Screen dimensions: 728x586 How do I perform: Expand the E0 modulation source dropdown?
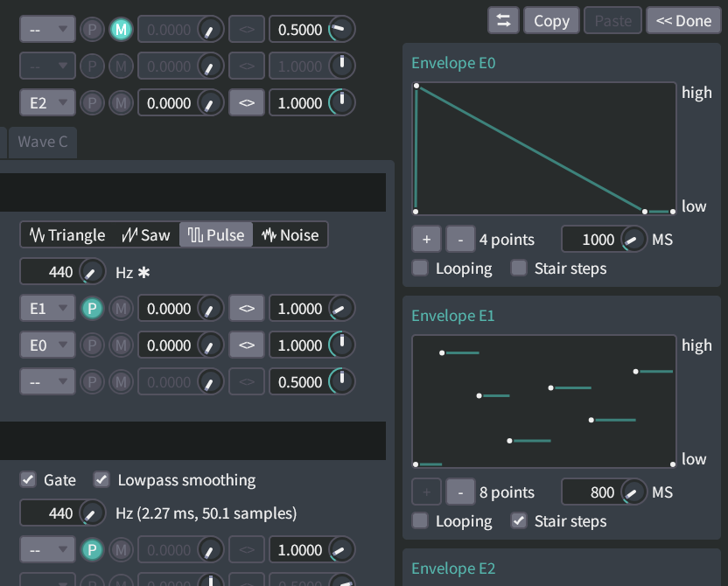pyautogui.click(x=47, y=345)
